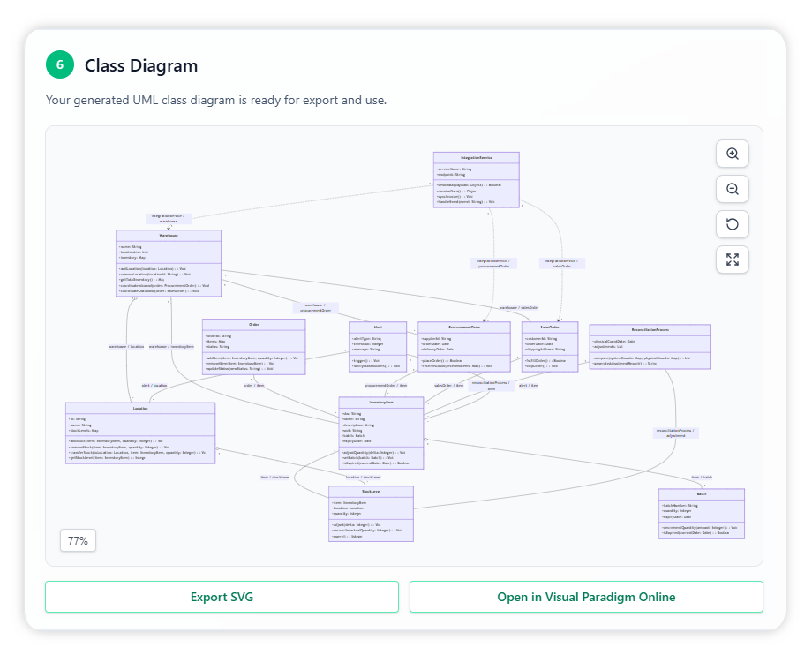Reset the diagram view with rotate icon
Viewport: 812px width, 655px height.
(x=732, y=224)
